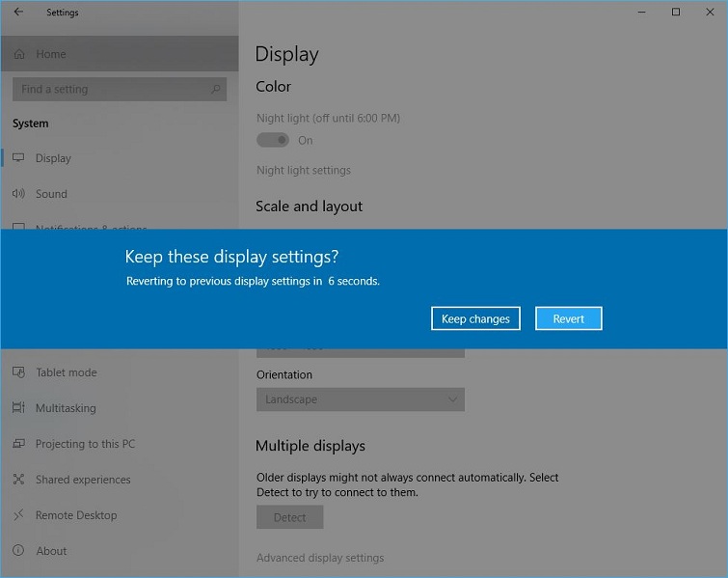Click the Detect button
The width and height of the screenshot is (728, 578).
click(289, 517)
